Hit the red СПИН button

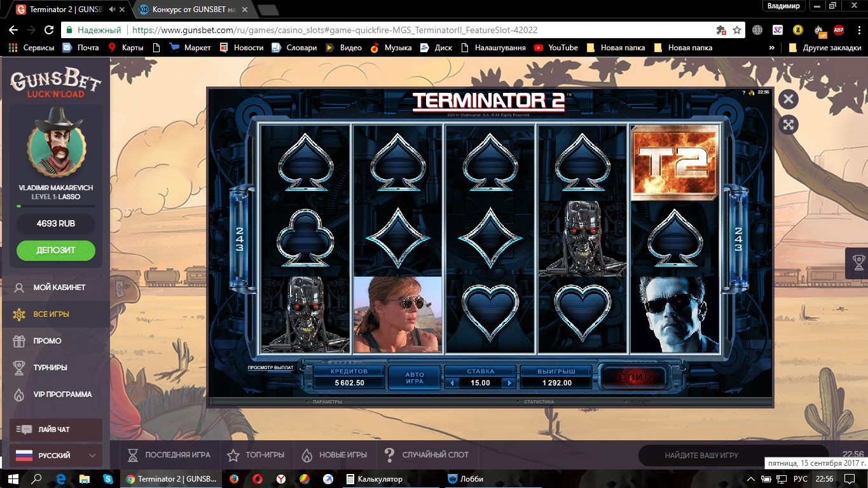click(635, 377)
